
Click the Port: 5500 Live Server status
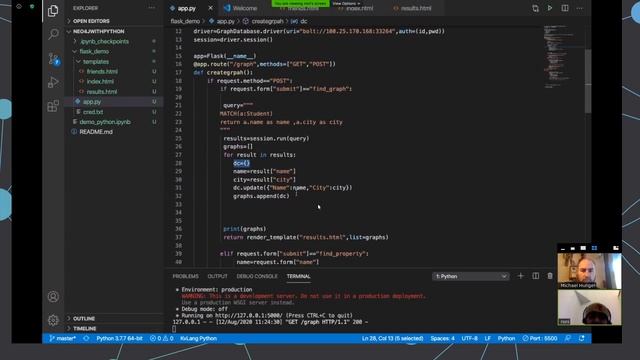pyautogui.click(x=540, y=338)
